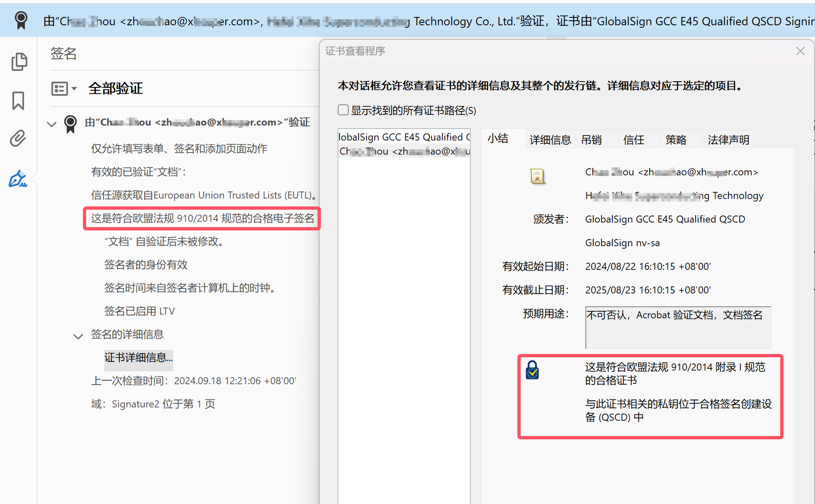Click the 域: Signature2 位于第 1 页 row
Viewport: 815px width, 504px height.
(x=153, y=404)
